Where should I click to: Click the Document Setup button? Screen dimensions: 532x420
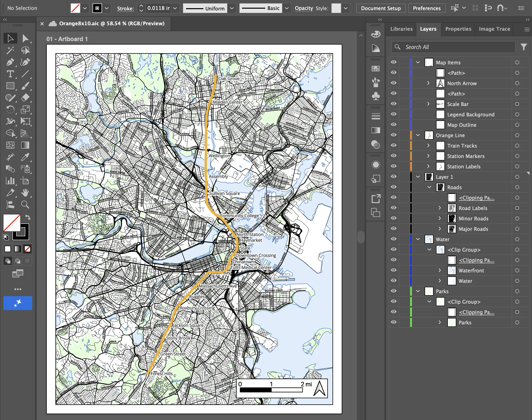point(381,8)
